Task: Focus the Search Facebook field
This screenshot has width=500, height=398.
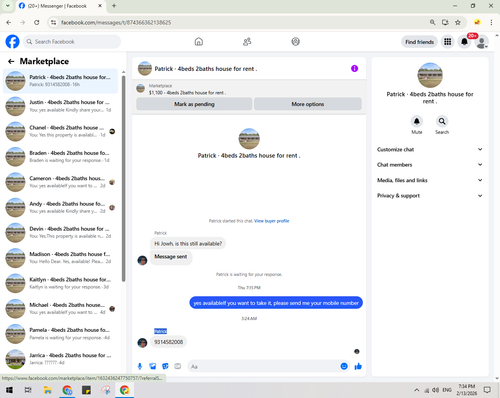Action: coord(72,42)
